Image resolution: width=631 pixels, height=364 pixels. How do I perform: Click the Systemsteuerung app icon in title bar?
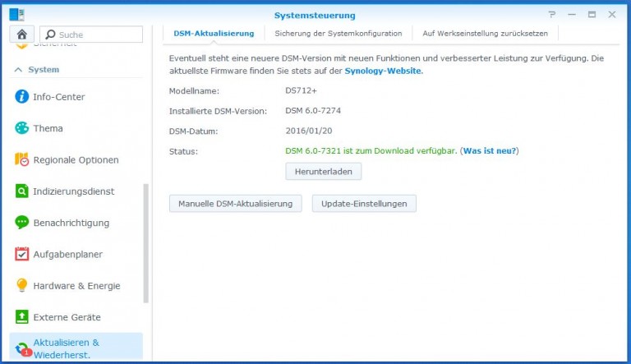click(17, 15)
